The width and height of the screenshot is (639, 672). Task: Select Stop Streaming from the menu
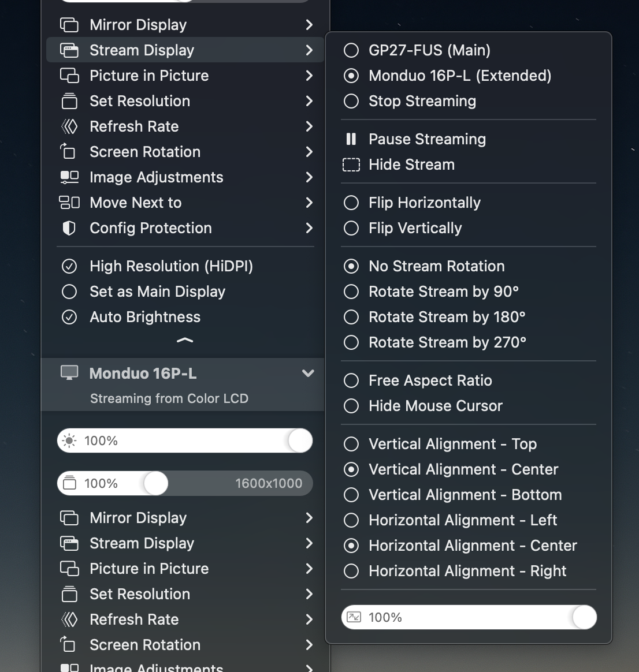coord(422,101)
